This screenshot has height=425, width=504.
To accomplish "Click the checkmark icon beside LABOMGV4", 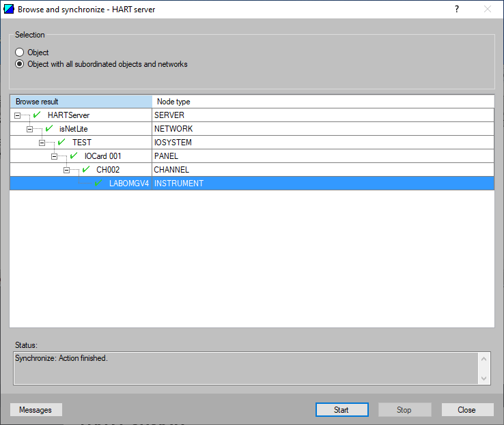I will click(x=98, y=183).
